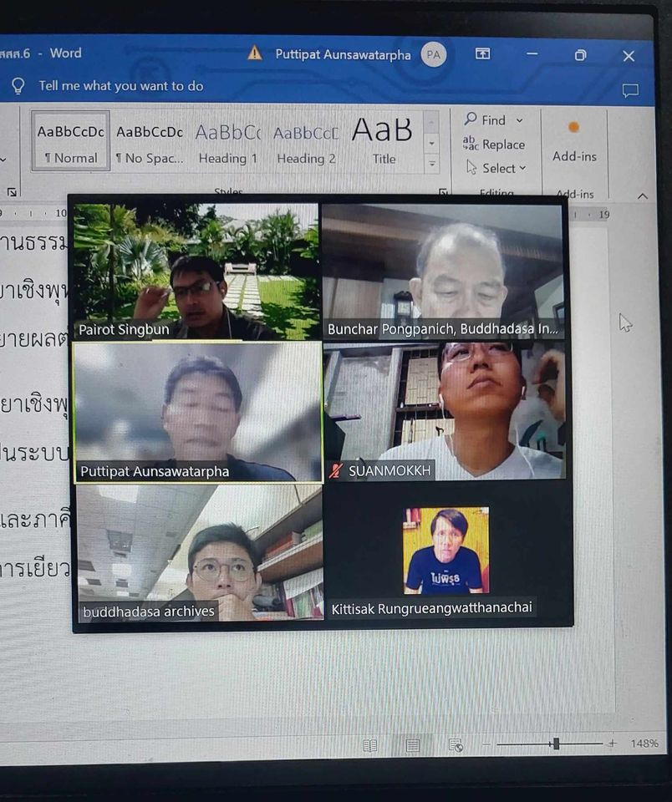Image resolution: width=672 pixels, height=802 pixels.
Task: Apply the Heading 1 style
Action: [x=227, y=141]
